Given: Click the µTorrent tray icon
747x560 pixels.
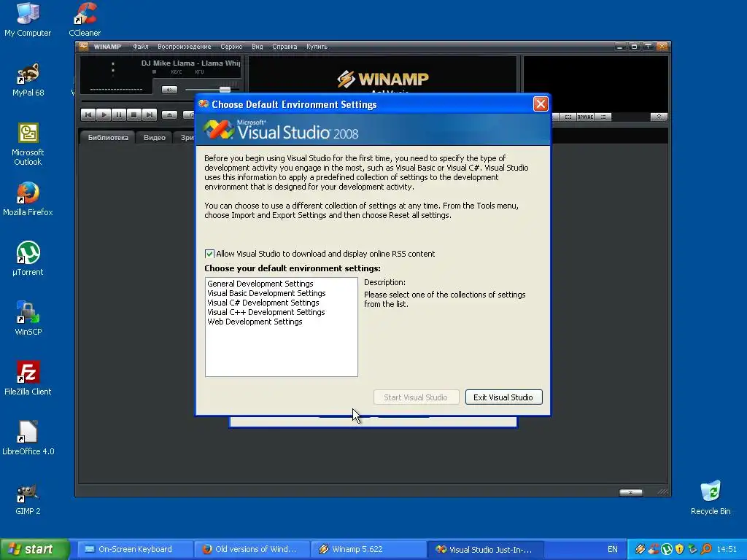Looking at the screenshot, I should [667, 549].
